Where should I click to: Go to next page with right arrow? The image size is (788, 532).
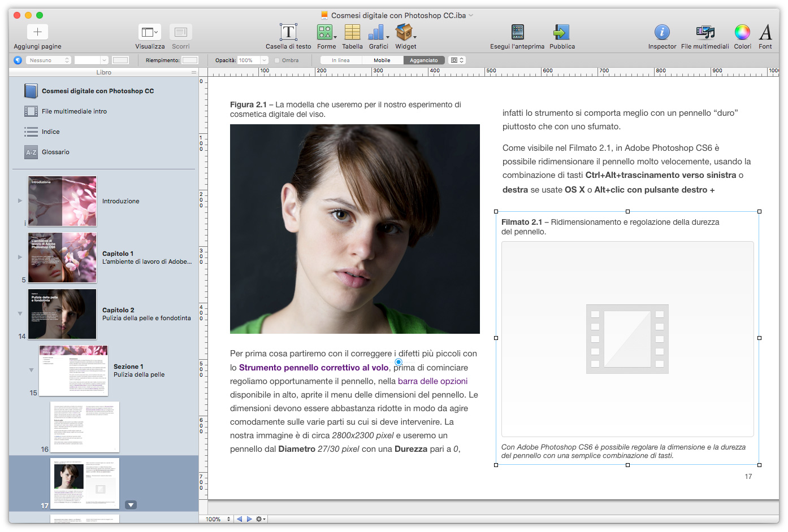coord(249,519)
